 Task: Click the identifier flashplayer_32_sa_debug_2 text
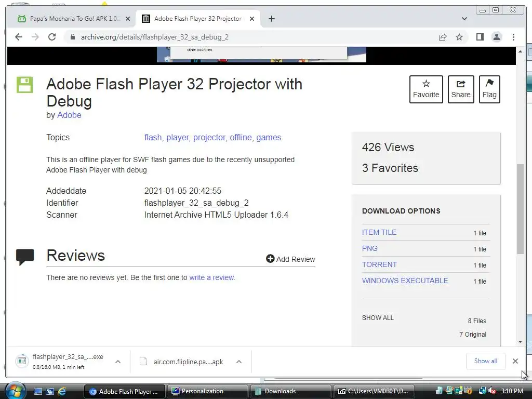point(196,203)
